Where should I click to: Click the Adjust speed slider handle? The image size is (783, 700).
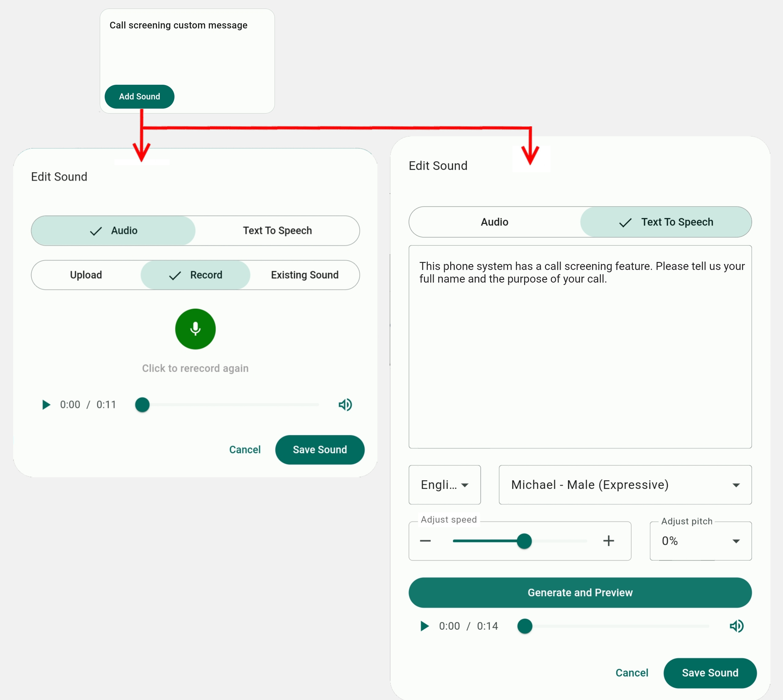[524, 541]
